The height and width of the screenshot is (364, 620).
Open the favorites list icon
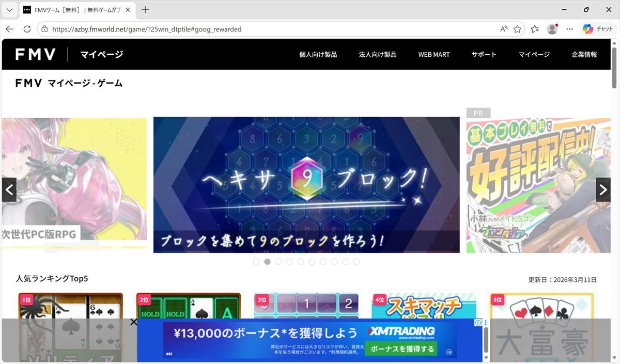535,29
